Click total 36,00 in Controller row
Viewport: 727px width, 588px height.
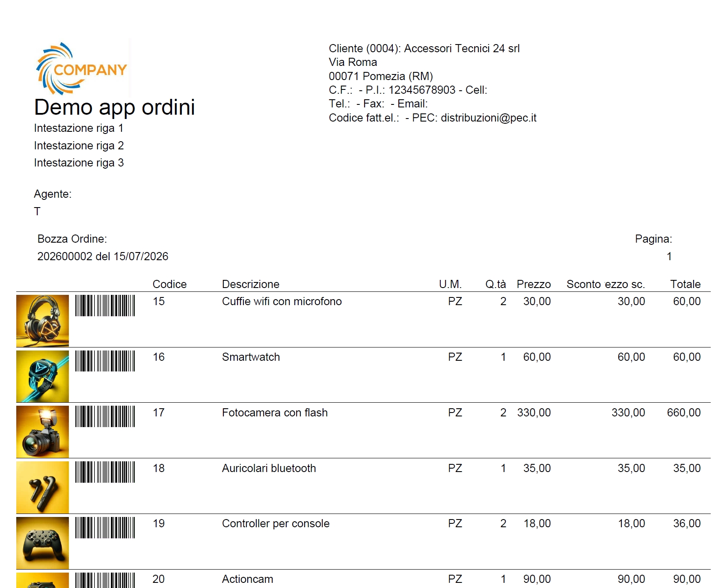(x=687, y=523)
